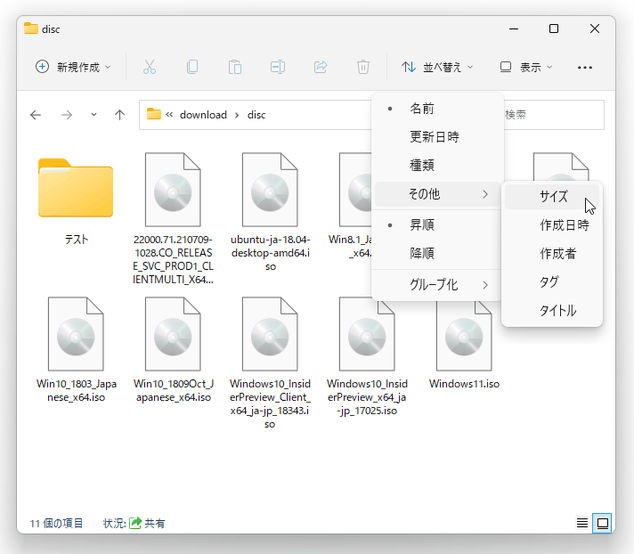Viewport: 634px width, 554px height.
Task: Select 作成日時 in the submenu
Action: pyautogui.click(x=552, y=225)
